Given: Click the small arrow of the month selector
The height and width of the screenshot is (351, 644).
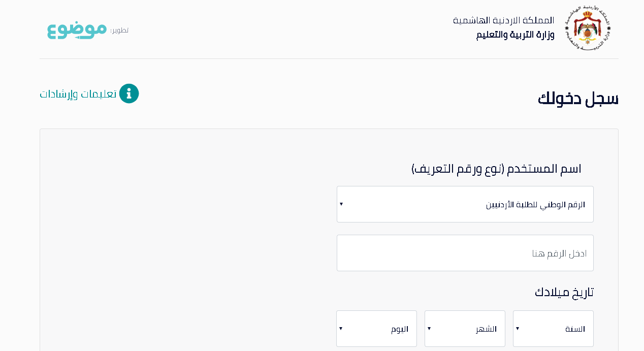Looking at the screenshot, I should pos(429,329).
